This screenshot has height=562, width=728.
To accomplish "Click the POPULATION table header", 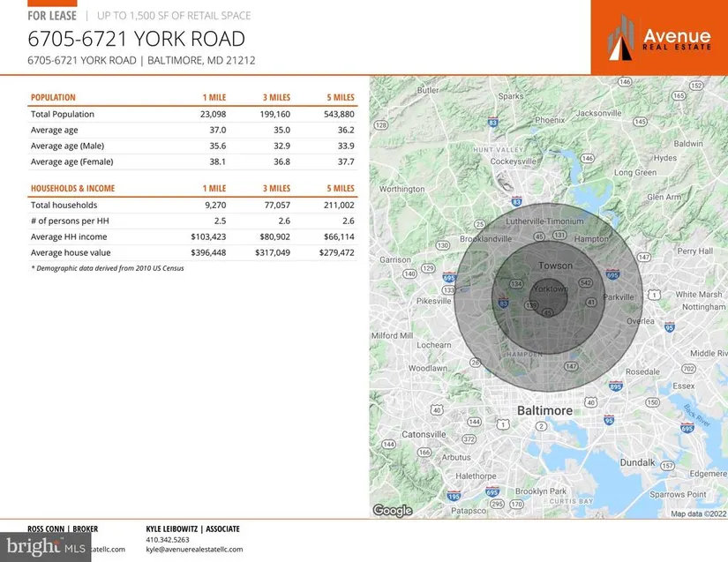I will pos(53,97).
